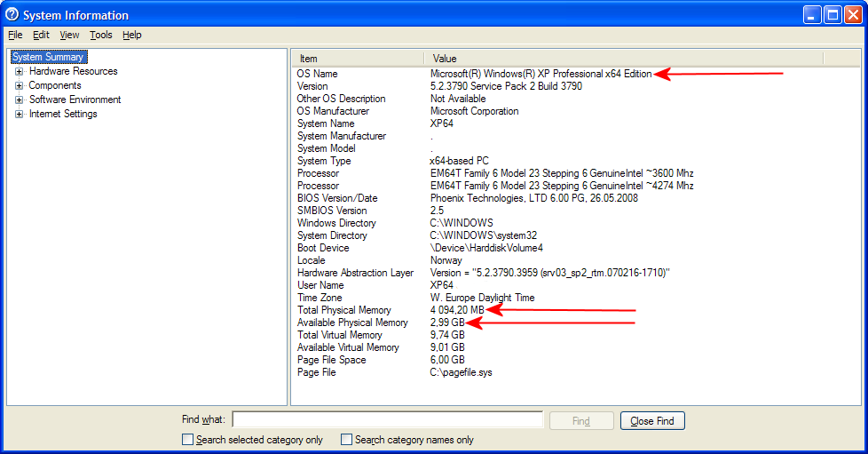Click the \Device\HarddiskVolume4 value
The height and width of the screenshot is (454, 868).
[486, 248]
